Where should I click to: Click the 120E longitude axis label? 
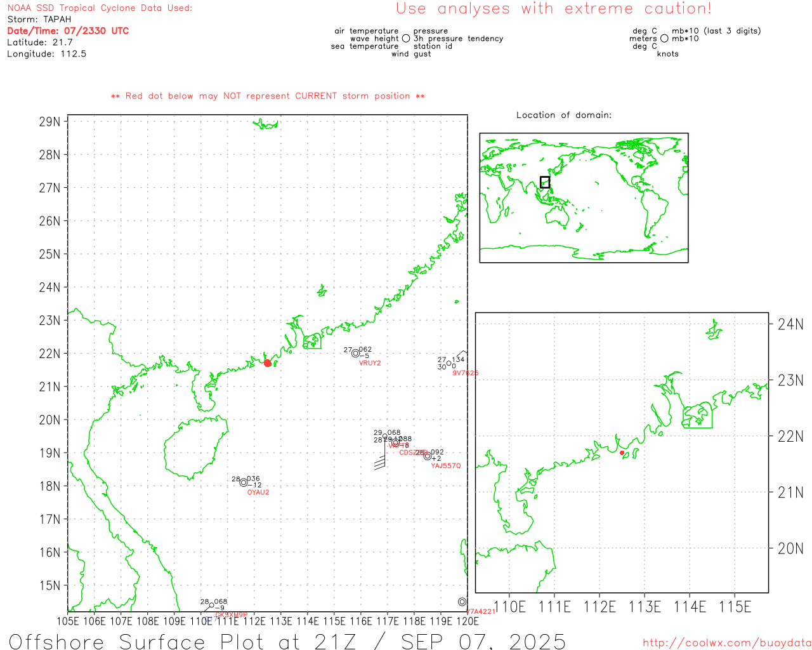(468, 621)
